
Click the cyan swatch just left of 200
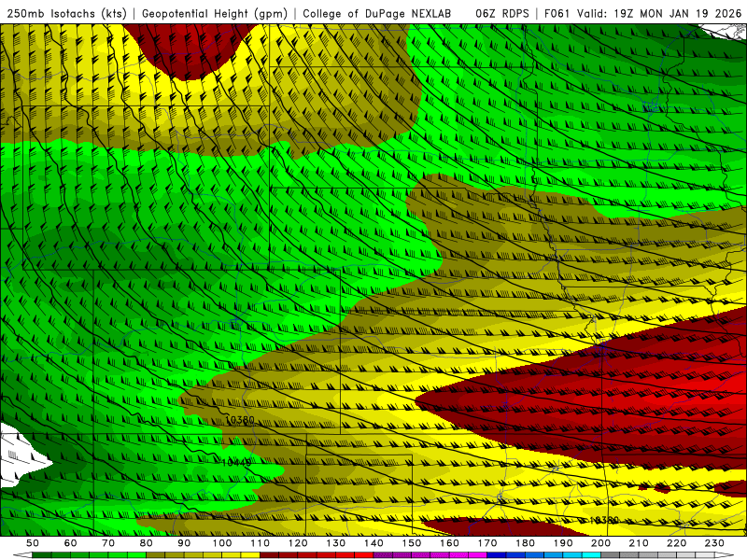pos(591,555)
